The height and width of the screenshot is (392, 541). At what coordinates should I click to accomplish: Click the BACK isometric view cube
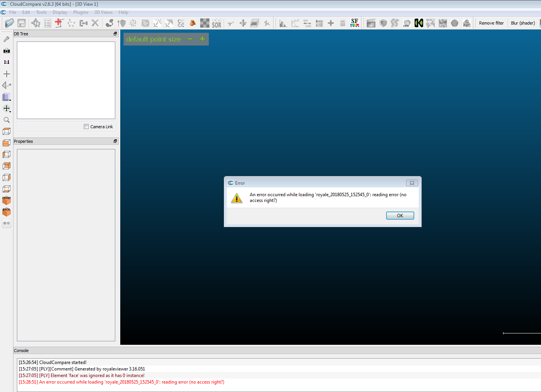click(x=7, y=212)
